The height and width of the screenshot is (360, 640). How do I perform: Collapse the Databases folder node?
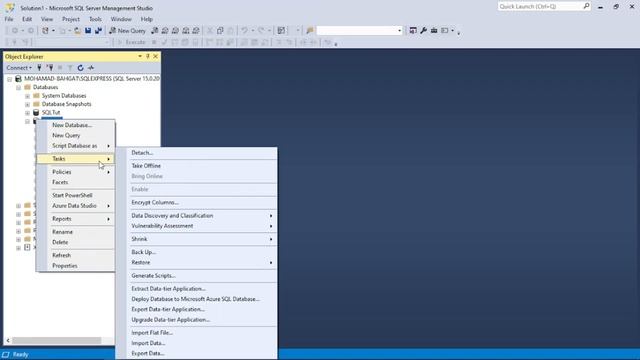(18, 88)
